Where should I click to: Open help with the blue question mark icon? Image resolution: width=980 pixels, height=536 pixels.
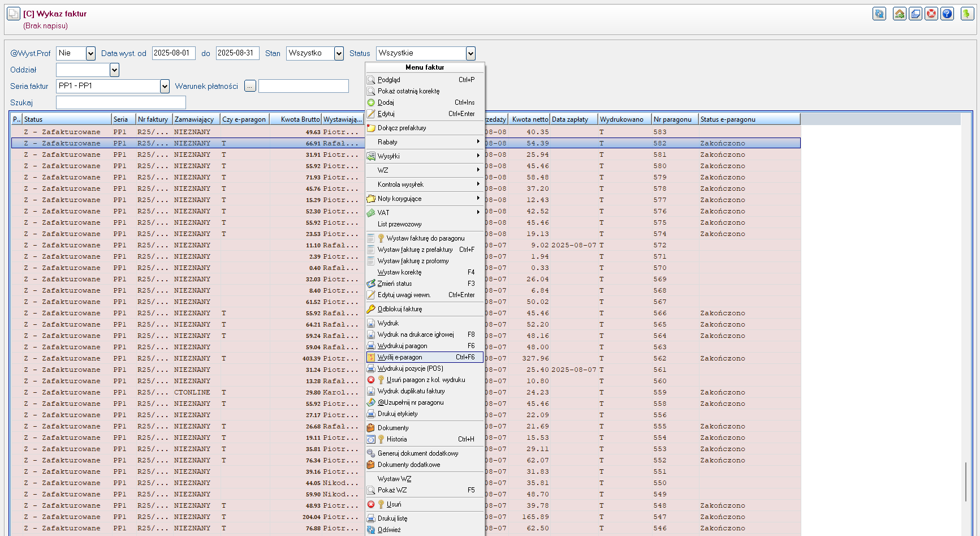point(947,14)
